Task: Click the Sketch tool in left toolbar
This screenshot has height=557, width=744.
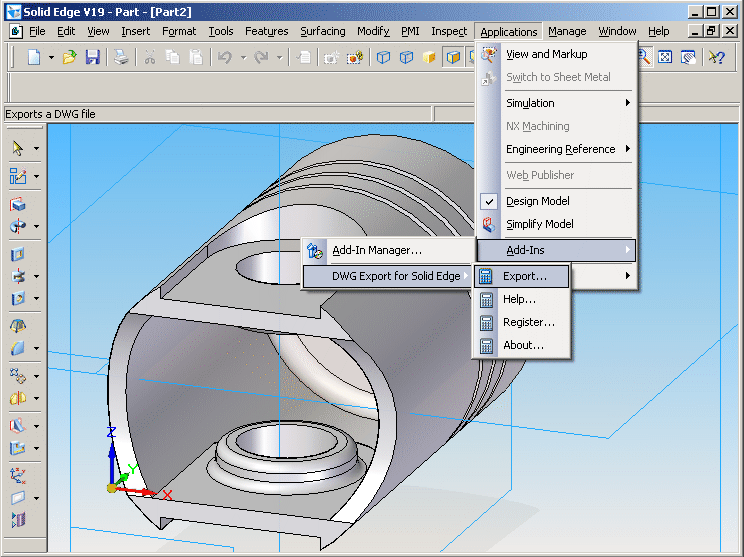Action: coord(18,176)
